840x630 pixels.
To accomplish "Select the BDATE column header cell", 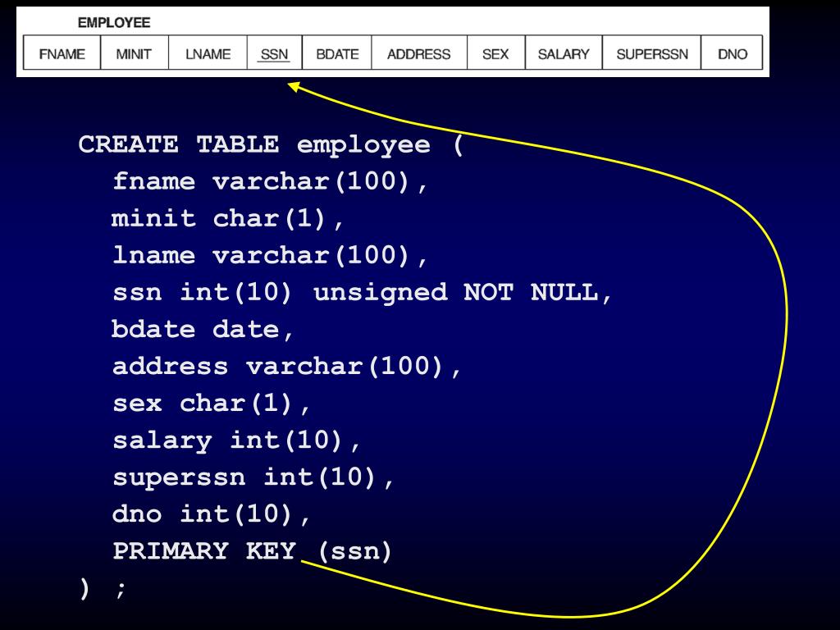I will (x=337, y=52).
